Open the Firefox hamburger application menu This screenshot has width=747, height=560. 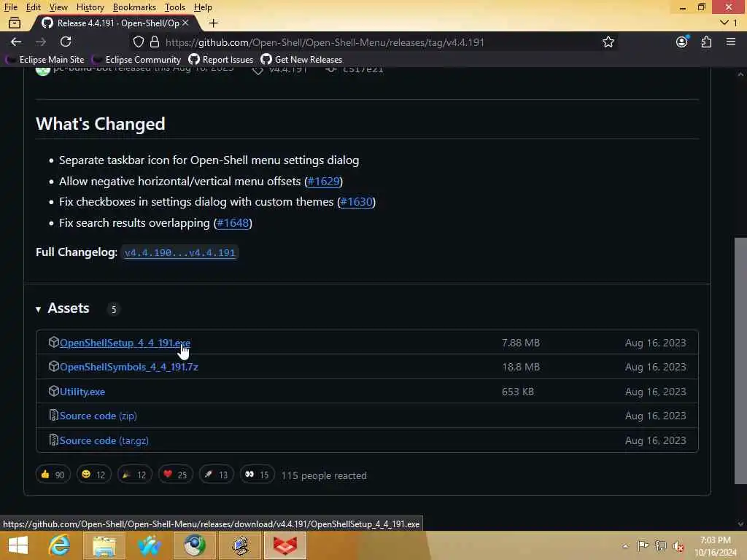[x=731, y=42]
